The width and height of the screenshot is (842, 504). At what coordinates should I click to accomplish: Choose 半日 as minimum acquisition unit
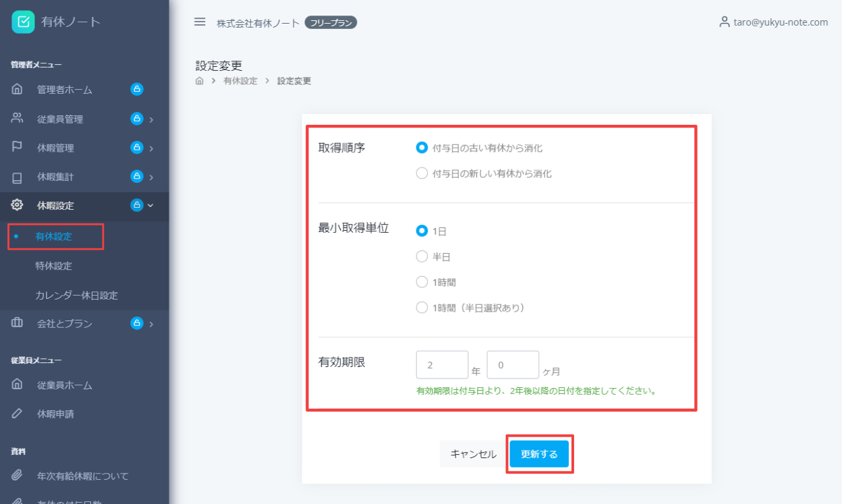422,256
